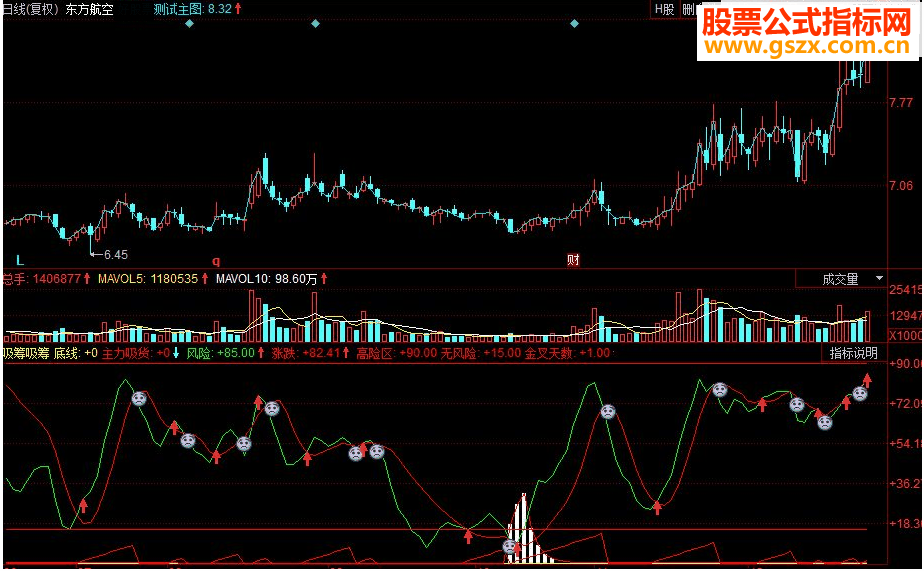Screen dimensions: 924x571
Task: Click the 日线(复权) period label
Action: point(29,9)
